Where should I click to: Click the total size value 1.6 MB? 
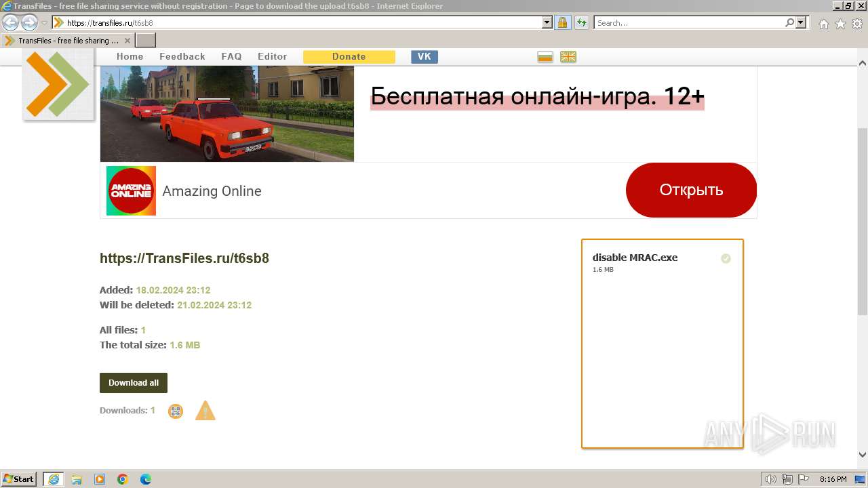tap(184, 345)
